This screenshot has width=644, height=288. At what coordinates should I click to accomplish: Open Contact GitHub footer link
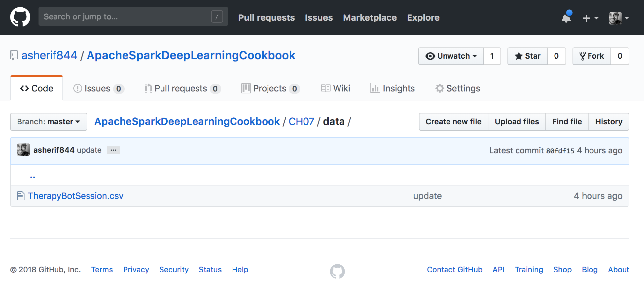coord(455,270)
